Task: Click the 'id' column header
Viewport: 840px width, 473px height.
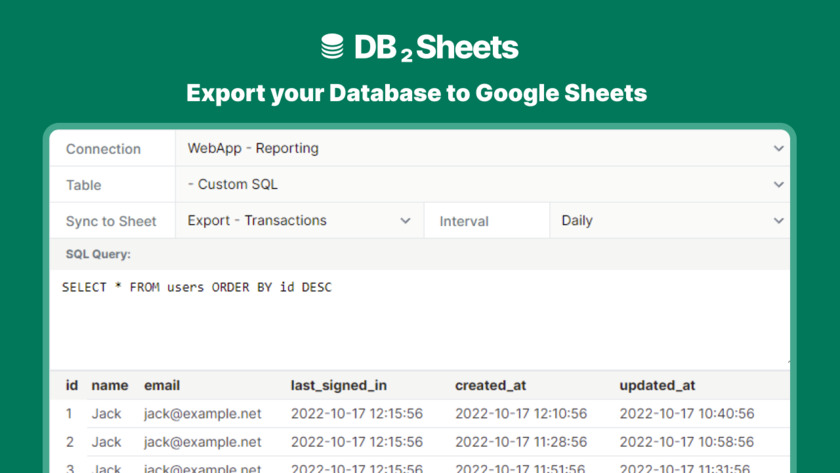Action: (72, 385)
